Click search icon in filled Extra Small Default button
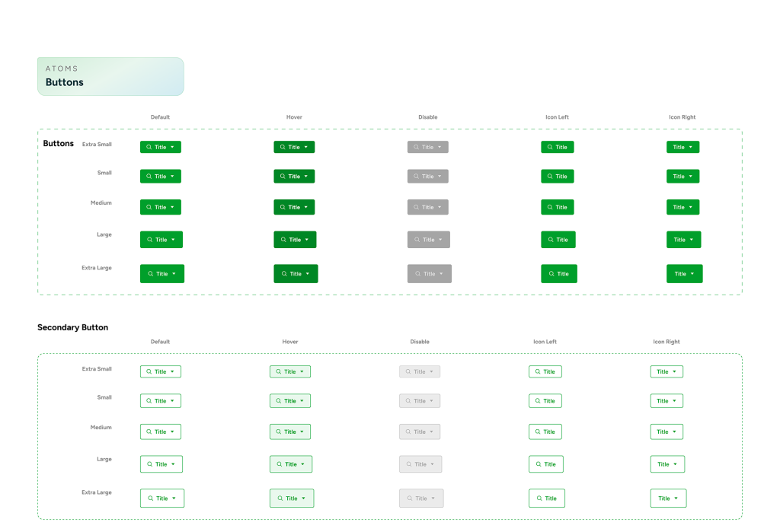Viewport: 780px width, 532px height. tap(149, 147)
